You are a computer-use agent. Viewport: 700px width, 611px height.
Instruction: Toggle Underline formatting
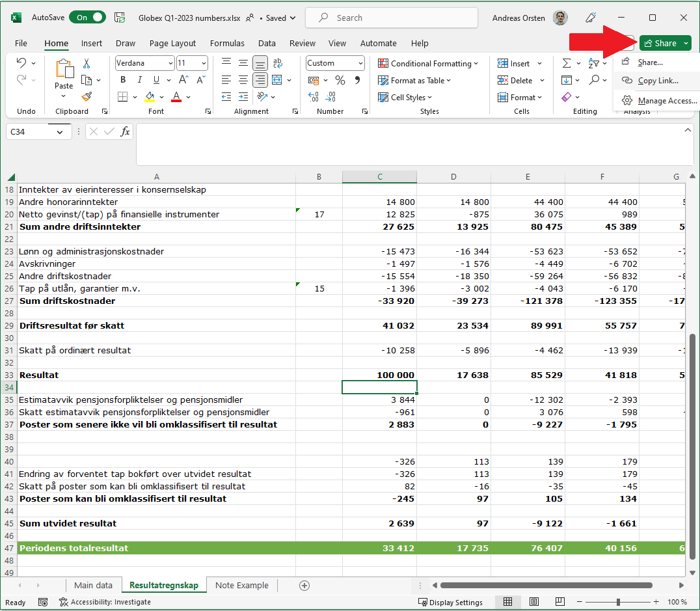pyautogui.click(x=156, y=80)
